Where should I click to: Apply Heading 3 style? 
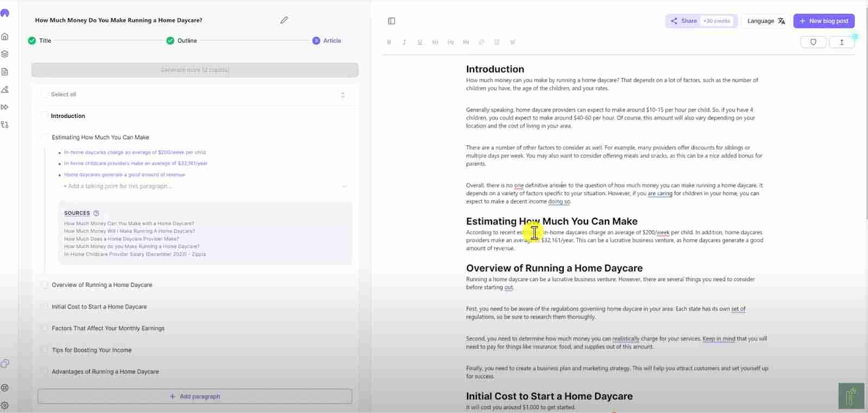click(x=466, y=42)
